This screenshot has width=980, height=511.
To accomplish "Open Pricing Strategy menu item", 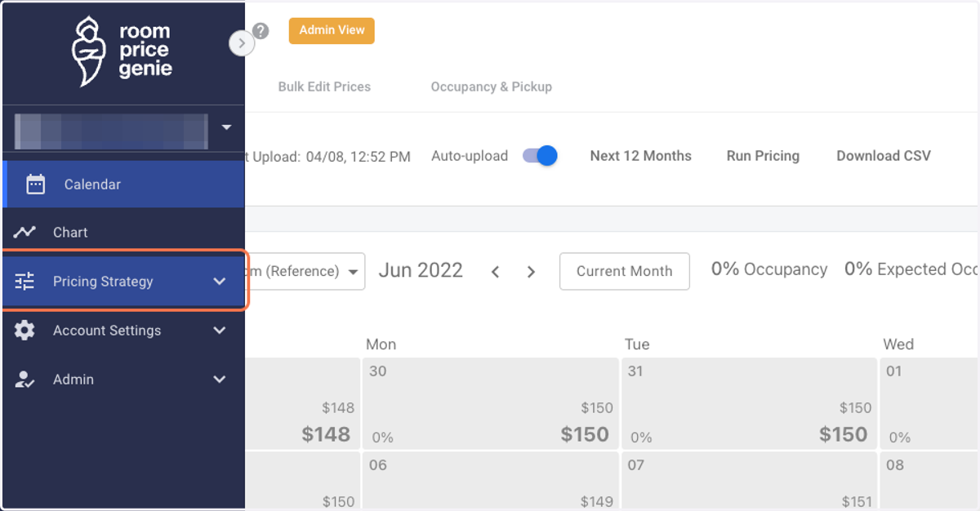I will [123, 282].
